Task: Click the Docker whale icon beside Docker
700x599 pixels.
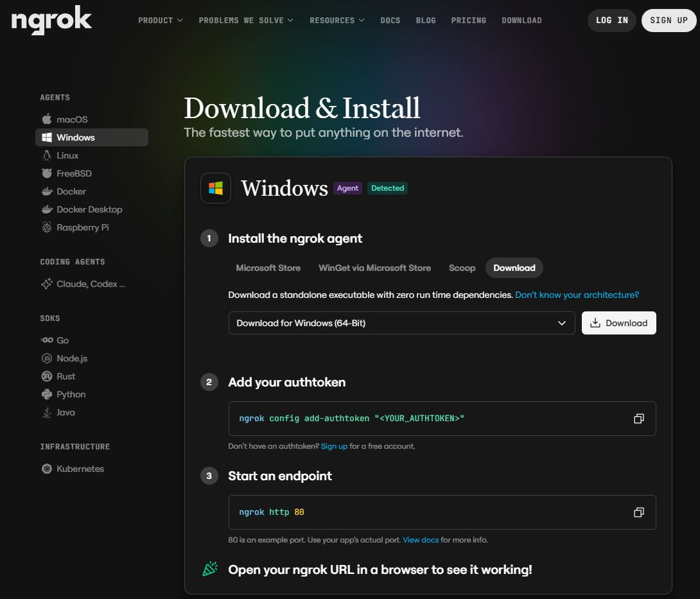Action: click(47, 191)
